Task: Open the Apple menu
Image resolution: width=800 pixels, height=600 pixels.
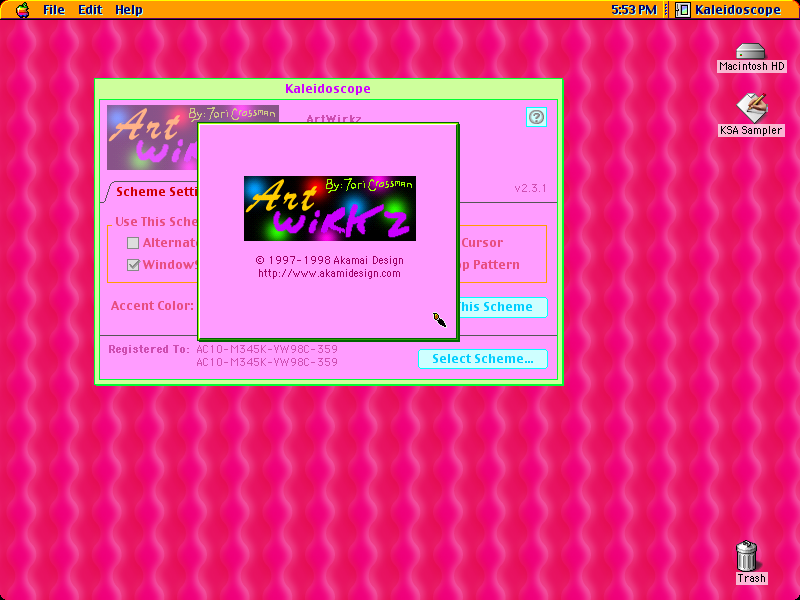Action: (x=22, y=10)
